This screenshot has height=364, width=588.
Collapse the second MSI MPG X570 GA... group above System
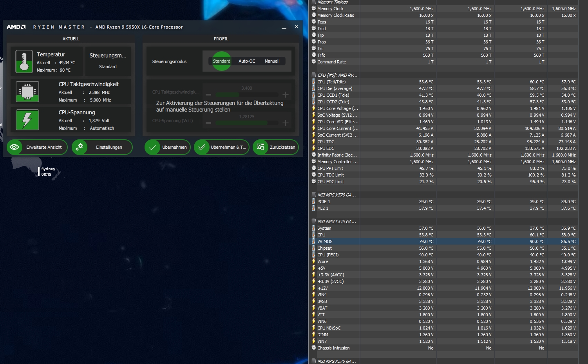314,222
